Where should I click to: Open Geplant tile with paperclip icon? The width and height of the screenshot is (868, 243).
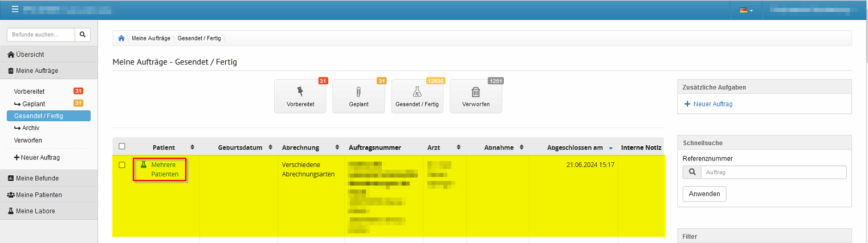tap(358, 97)
